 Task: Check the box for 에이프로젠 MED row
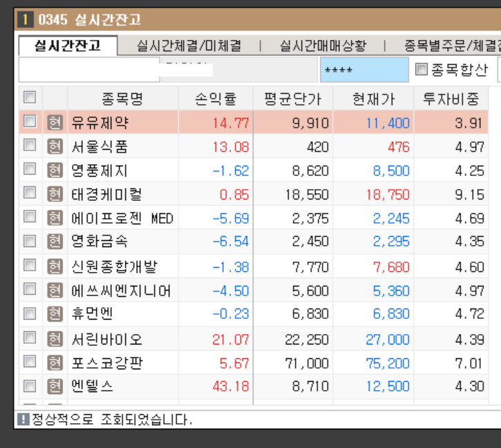30,217
